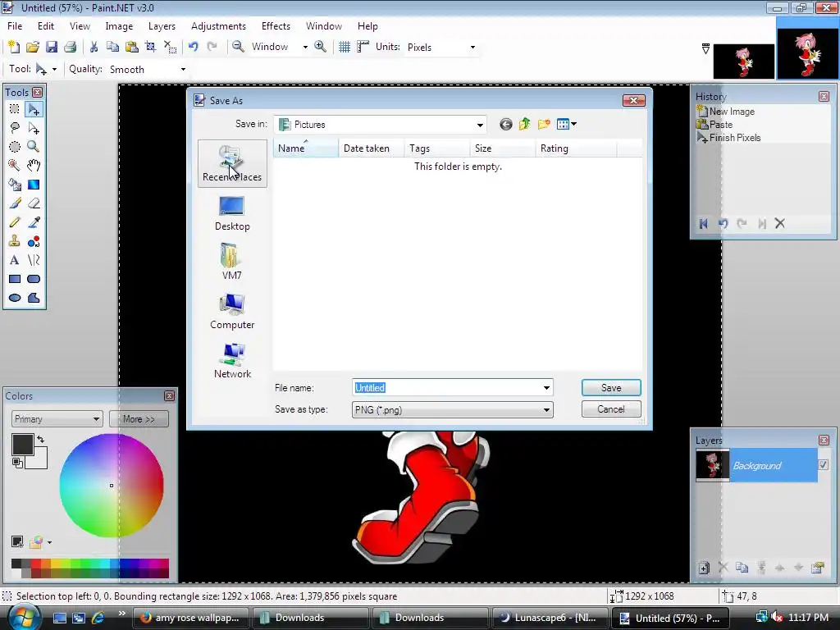Open the Layers menu
The height and width of the screenshot is (630, 840).
(162, 25)
